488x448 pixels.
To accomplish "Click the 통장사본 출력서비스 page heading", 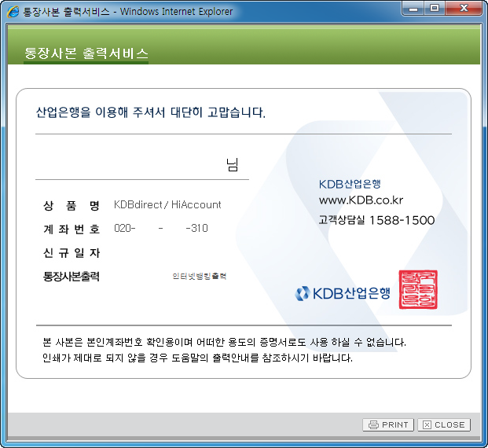I will point(86,53).
